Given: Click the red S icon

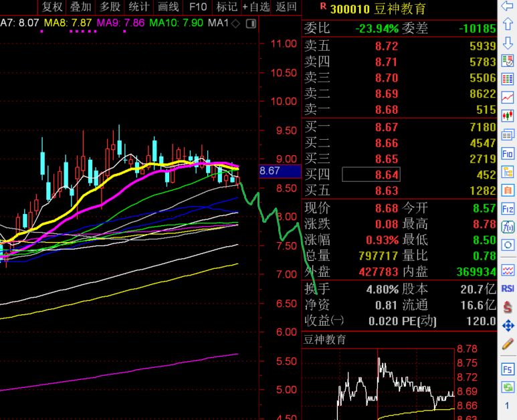Looking at the screenshot, I should 508,307.
